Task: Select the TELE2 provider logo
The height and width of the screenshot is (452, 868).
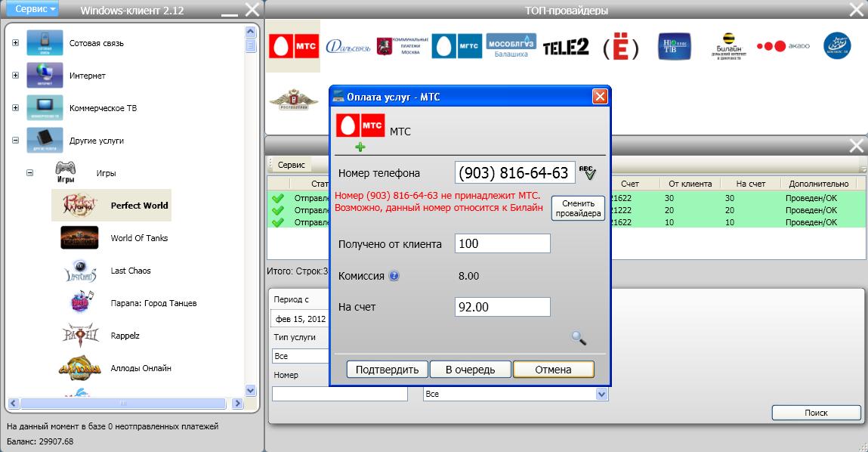Action: [x=566, y=47]
